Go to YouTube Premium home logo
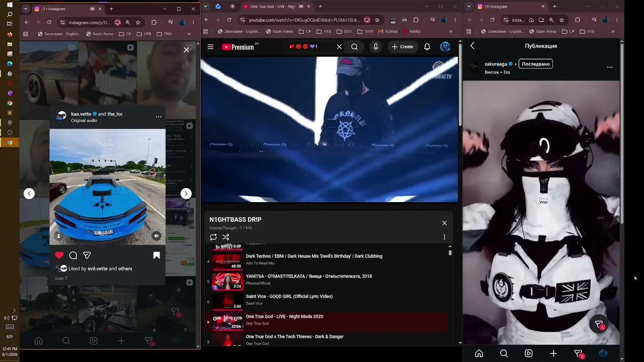Viewport: 644px width, 362px height. coord(238,47)
